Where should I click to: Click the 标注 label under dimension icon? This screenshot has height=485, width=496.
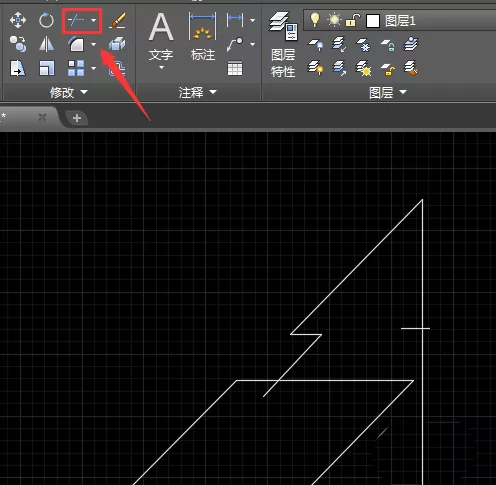[203, 55]
